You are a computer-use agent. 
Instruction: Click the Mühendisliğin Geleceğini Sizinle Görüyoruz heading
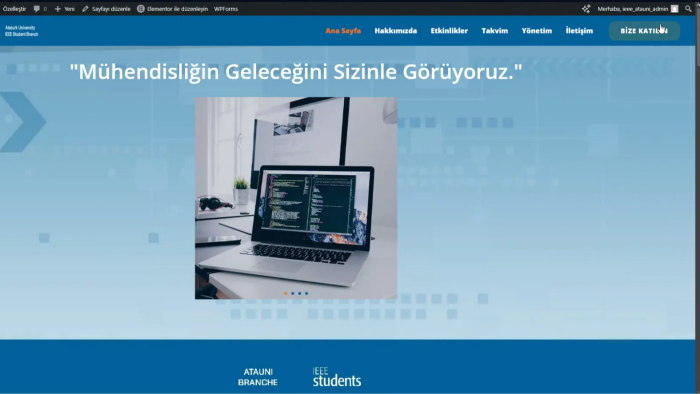tap(296, 71)
